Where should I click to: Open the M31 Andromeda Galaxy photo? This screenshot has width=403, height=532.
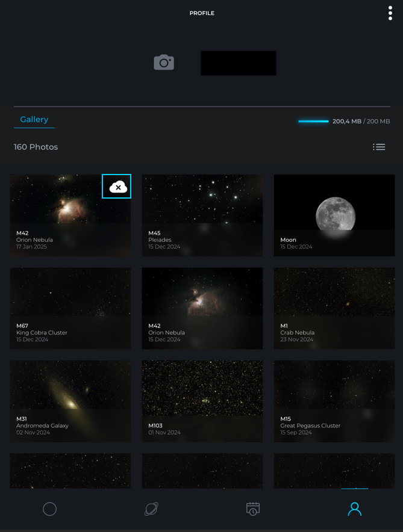tap(70, 401)
